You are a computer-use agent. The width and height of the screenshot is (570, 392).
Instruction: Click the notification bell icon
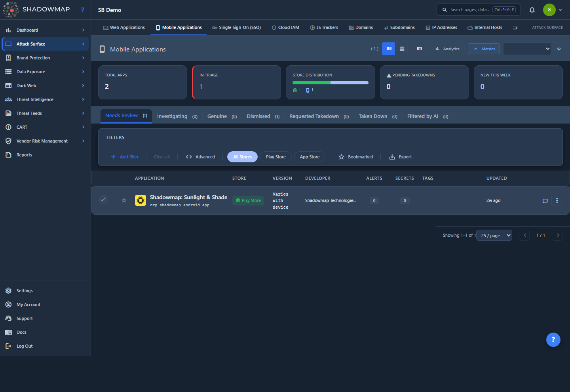532,10
